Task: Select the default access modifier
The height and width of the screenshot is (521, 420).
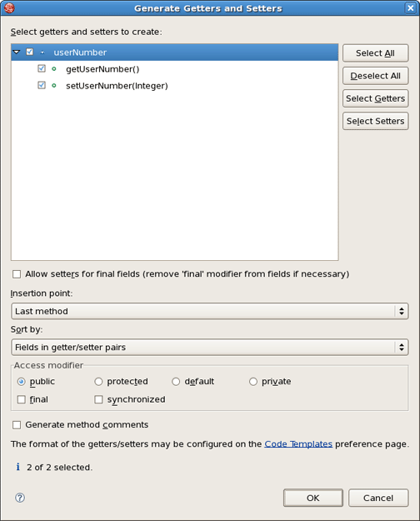Action: (176, 382)
